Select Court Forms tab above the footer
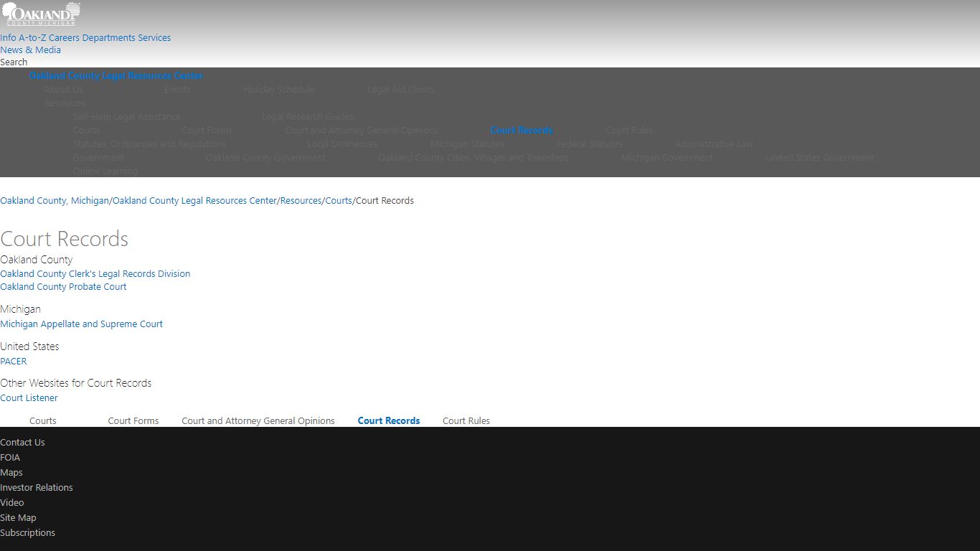The width and height of the screenshot is (980, 551). 133,421
